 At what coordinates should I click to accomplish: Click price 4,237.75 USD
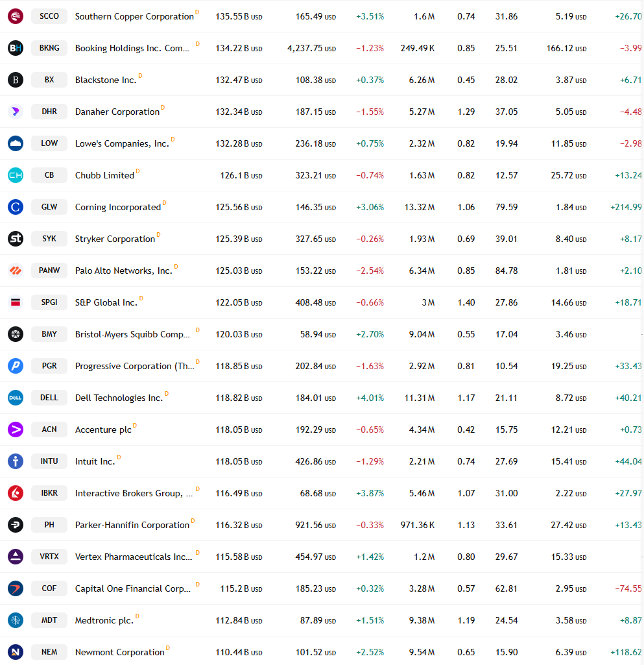click(311, 49)
